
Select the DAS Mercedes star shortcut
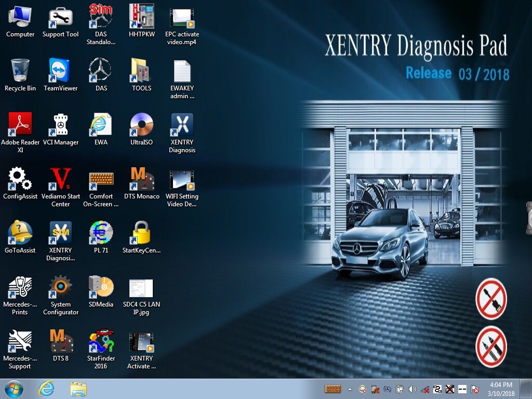101,75
